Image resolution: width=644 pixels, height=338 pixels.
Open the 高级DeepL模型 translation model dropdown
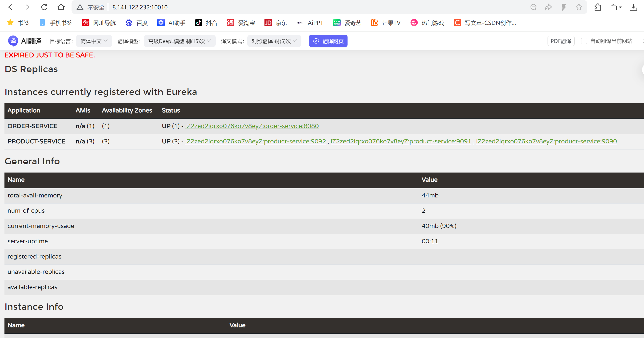(179, 41)
